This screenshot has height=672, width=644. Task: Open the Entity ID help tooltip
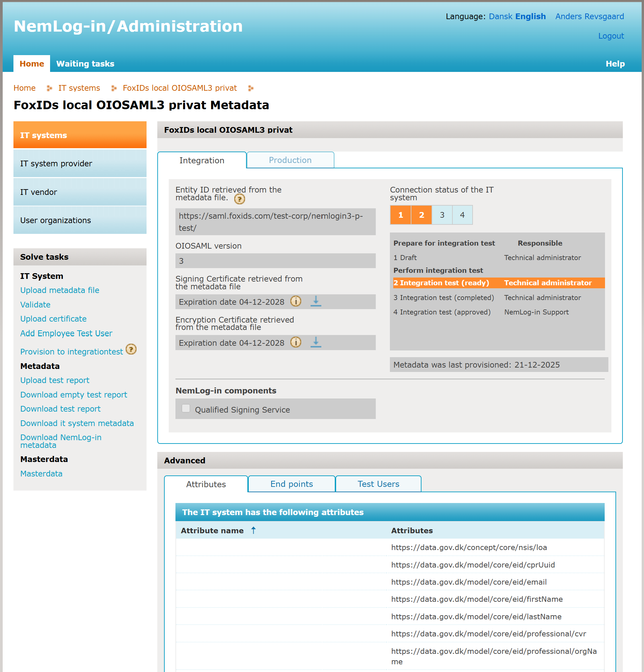239,199
